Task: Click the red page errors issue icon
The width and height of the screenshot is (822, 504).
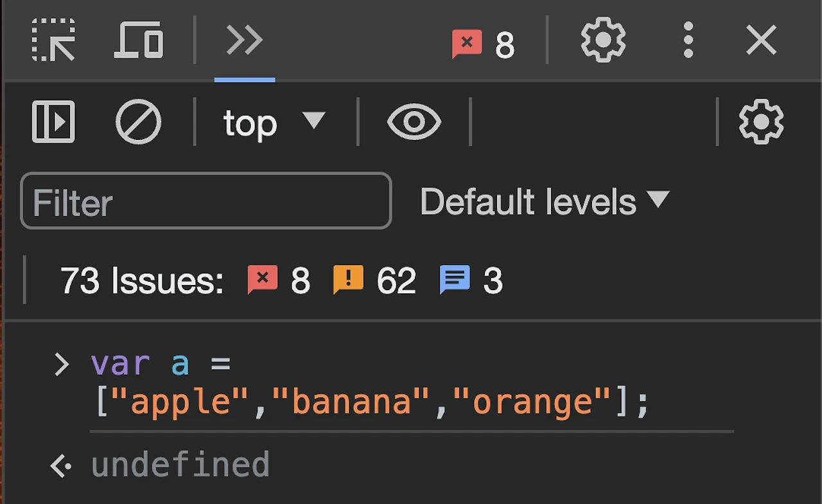Action: [263, 280]
